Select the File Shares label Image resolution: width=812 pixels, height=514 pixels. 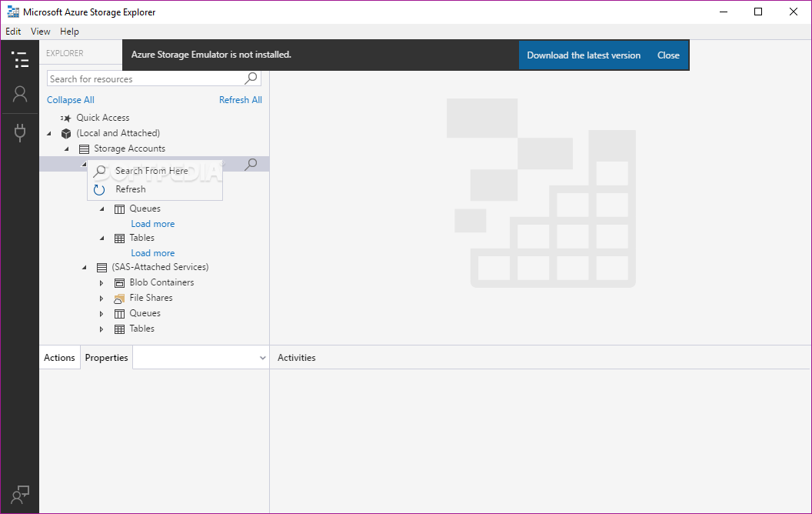click(x=151, y=298)
